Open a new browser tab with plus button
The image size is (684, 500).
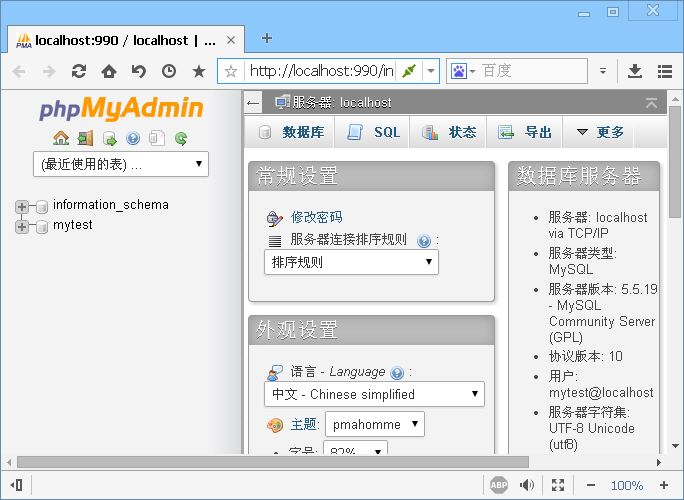[267, 38]
